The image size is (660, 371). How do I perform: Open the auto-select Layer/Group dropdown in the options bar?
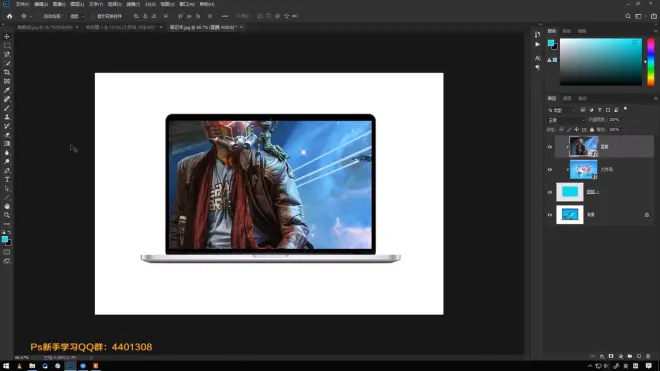click(77, 16)
